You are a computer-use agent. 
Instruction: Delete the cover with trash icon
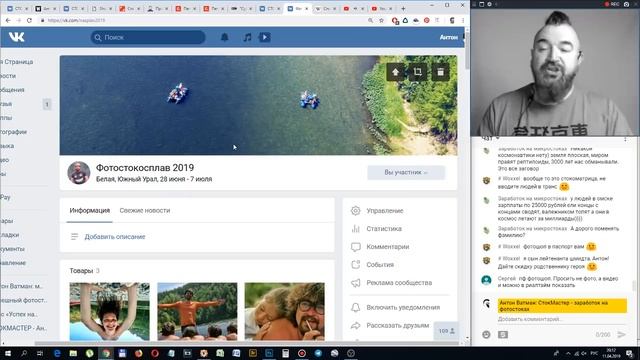440,72
